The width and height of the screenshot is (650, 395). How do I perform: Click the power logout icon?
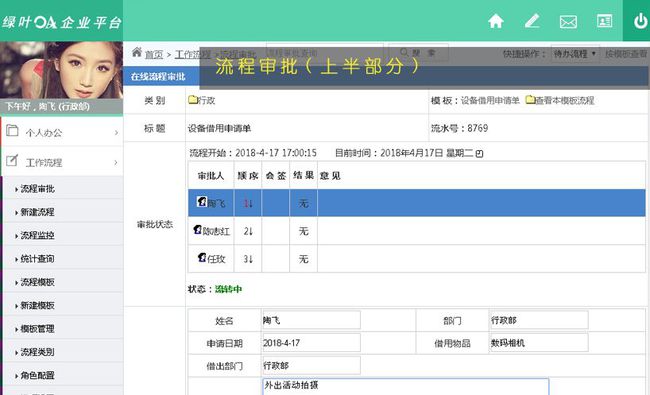point(641,21)
